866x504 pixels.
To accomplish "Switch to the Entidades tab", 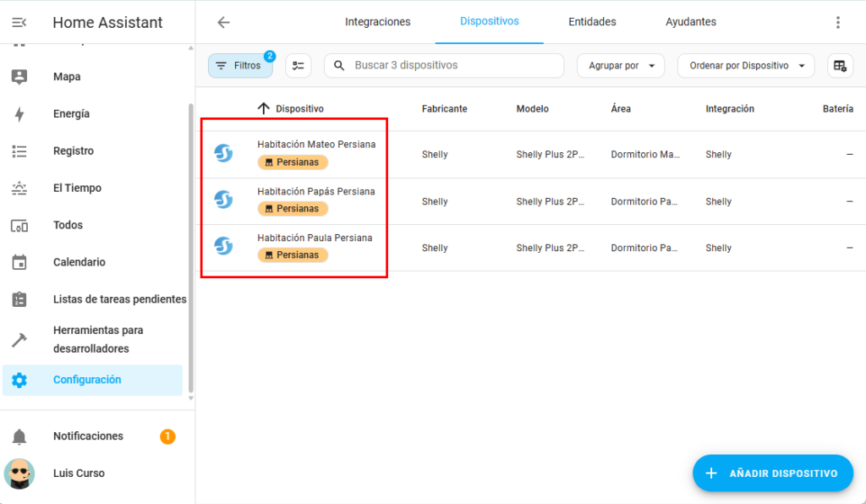I will [592, 22].
